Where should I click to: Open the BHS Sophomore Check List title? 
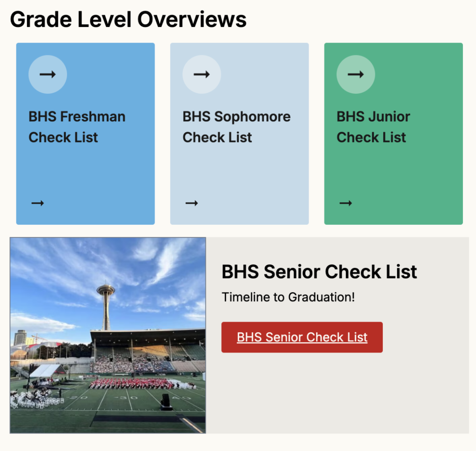[236, 127]
